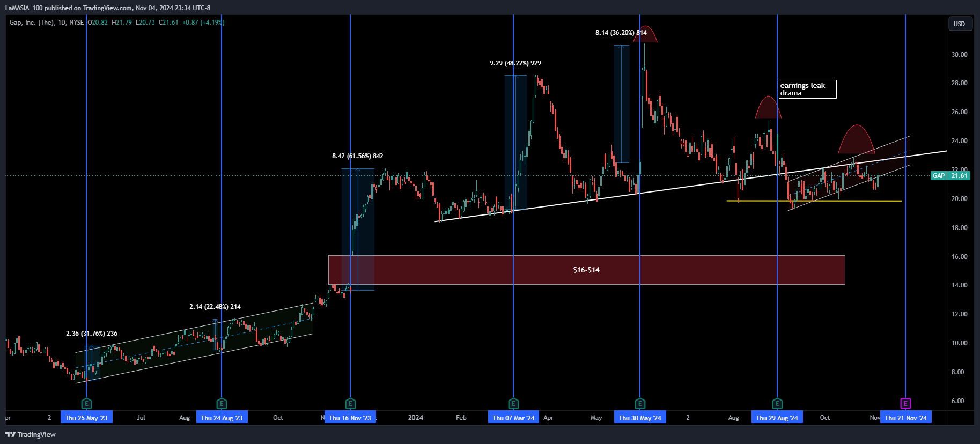Click the closing price C21.61 value
Screen dimensions: 980x444
tap(168, 23)
